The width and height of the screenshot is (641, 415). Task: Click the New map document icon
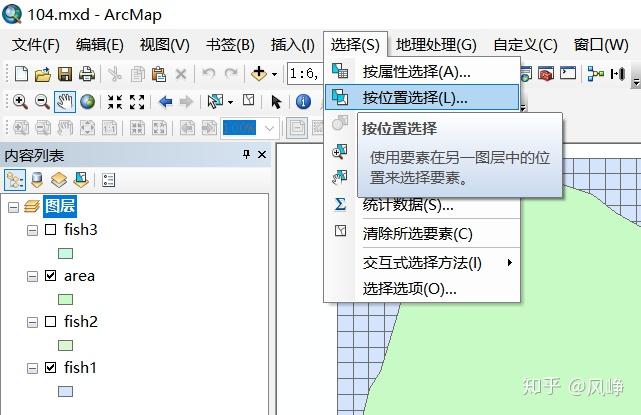pyautogui.click(x=21, y=74)
